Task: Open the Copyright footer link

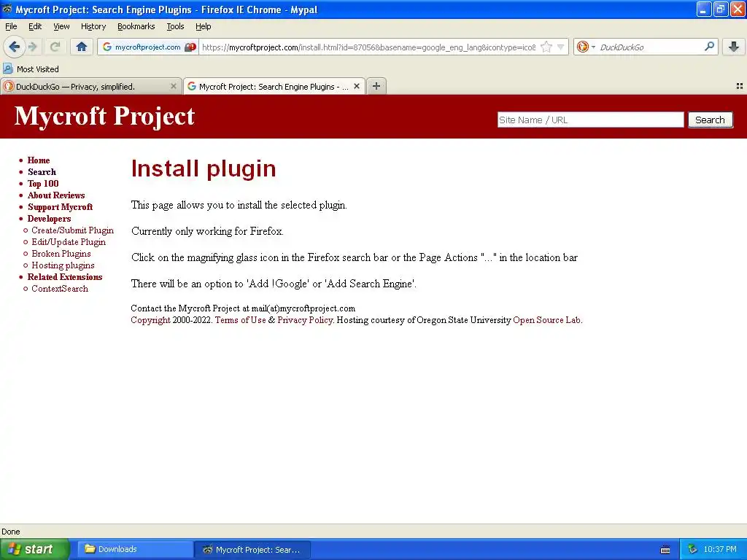Action: pos(150,320)
